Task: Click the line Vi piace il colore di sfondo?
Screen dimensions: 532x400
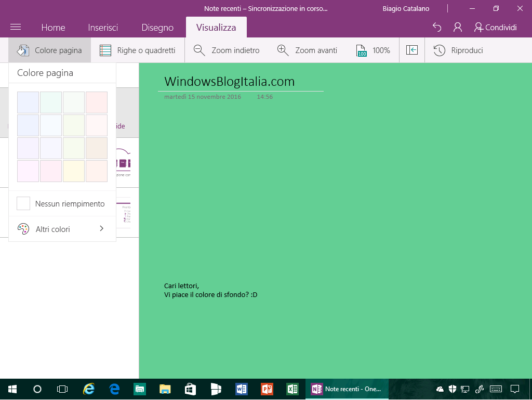Action: coord(207,295)
